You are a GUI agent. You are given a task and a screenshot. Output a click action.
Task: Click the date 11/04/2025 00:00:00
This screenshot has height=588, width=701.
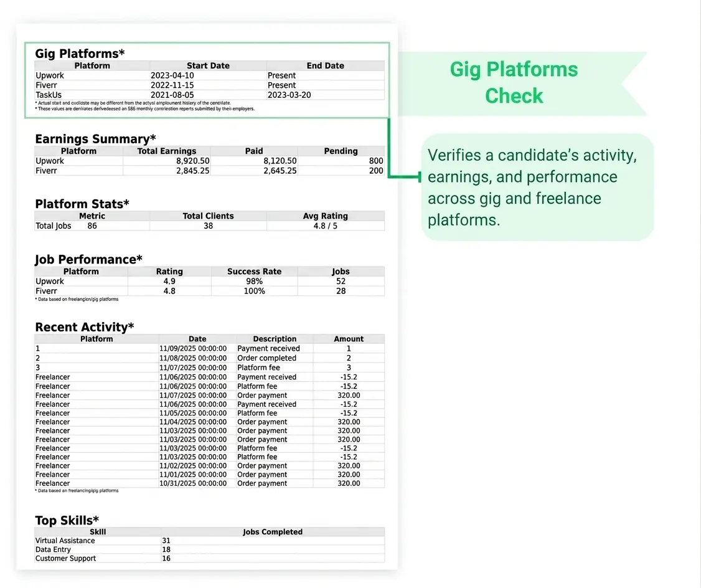(x=193, y=422)
